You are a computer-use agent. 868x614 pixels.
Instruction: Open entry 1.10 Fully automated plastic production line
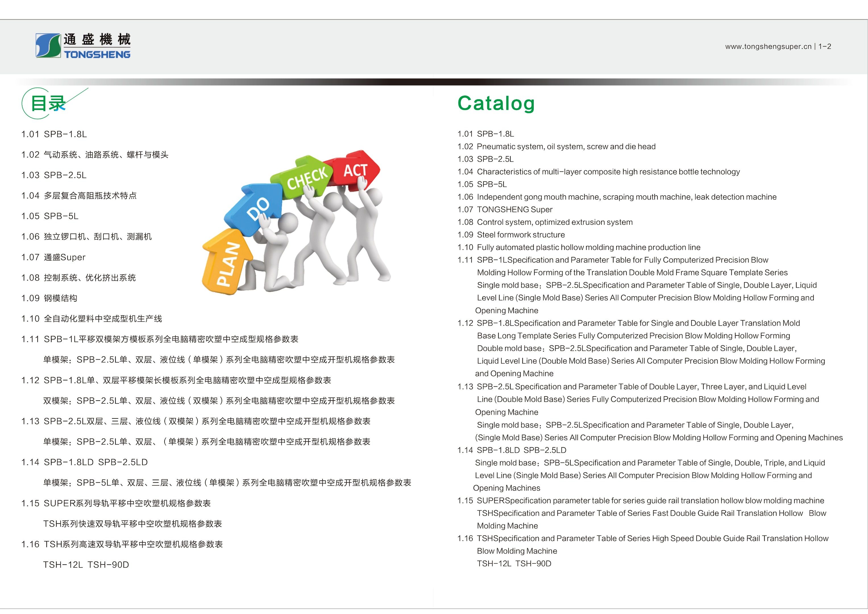[x=579, y=248]
